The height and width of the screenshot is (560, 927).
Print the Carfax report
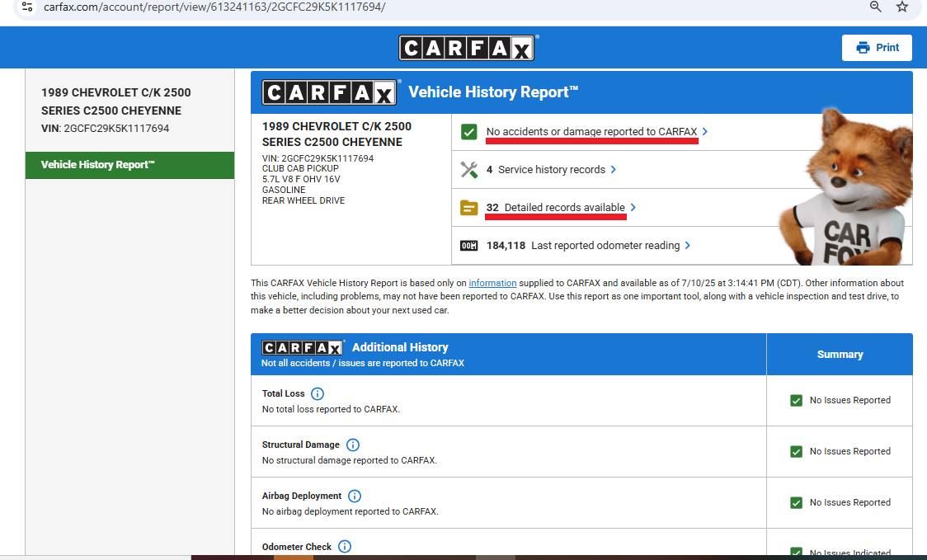point(877,48)
